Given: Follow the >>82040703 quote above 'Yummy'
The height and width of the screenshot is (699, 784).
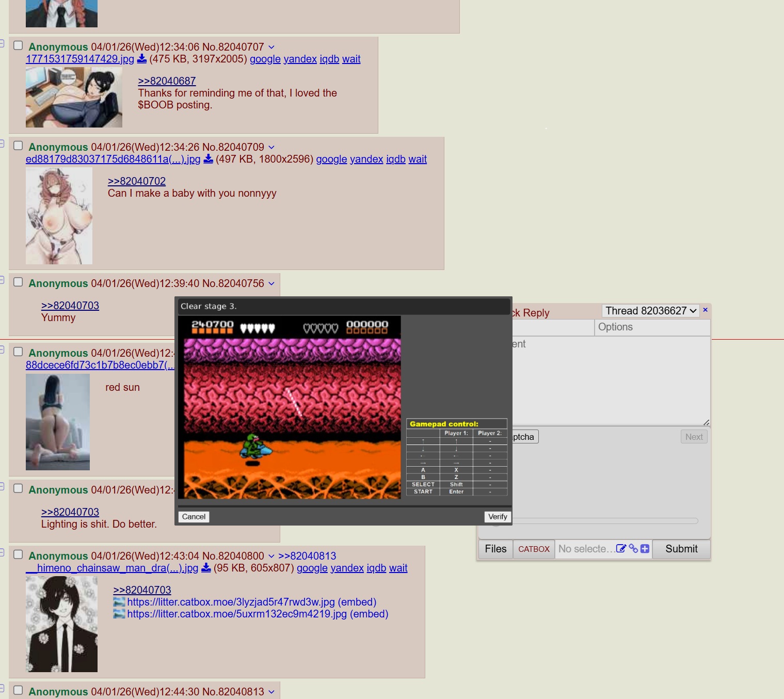Looking at the screenshot, I should pos(70,306).
